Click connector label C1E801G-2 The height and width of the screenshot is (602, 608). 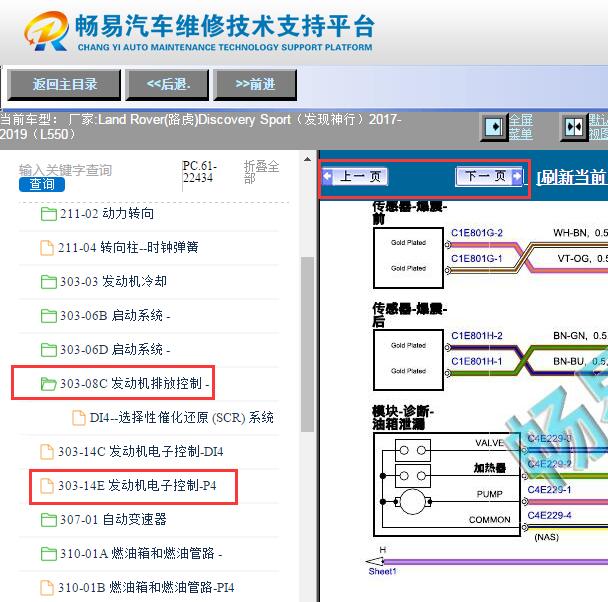coord(477,233)
